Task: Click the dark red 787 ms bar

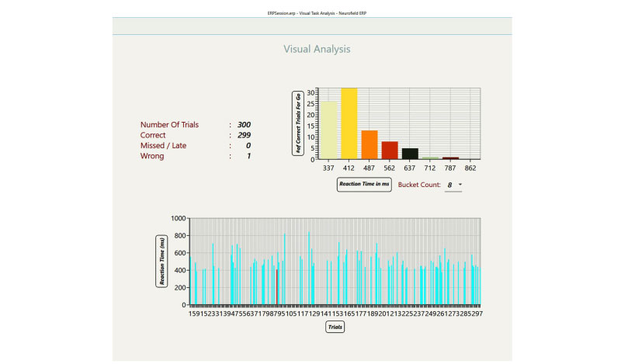Action: pos(450,158)
